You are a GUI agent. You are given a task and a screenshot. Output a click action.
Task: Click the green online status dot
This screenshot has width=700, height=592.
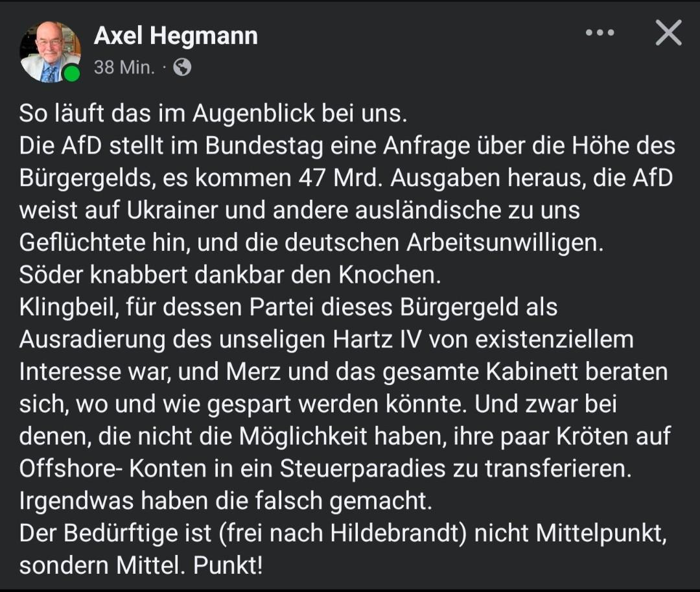(72, 73)
